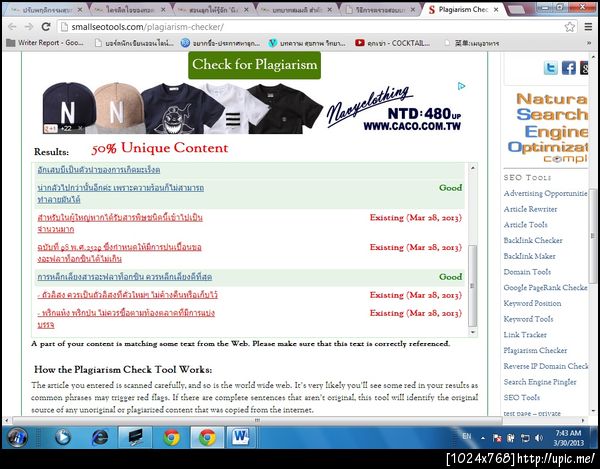Open the first result sentence link
Image resolution: width=600 pixels, height=469 pixels.
tap(99, 169)
